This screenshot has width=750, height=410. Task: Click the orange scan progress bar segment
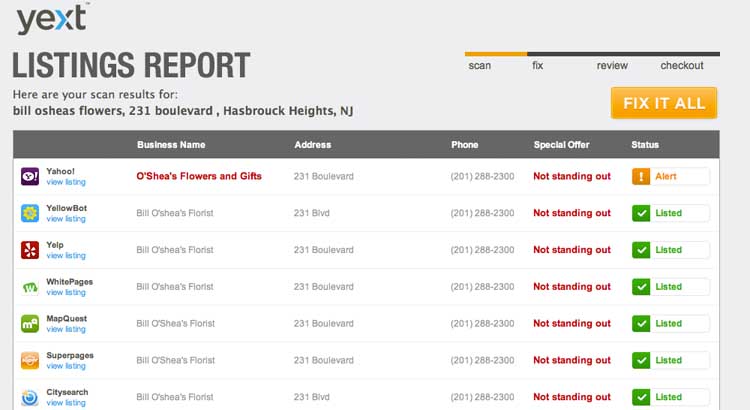click(x=496, y=54)
